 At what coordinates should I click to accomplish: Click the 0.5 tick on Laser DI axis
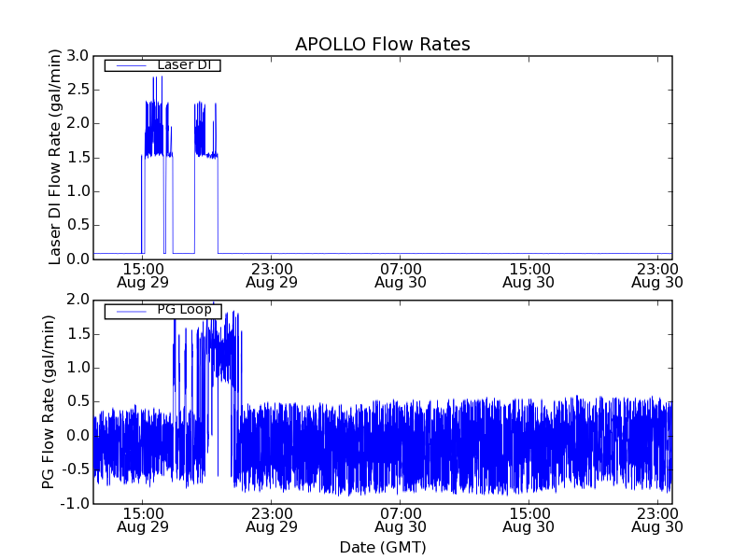pos(78,225)
